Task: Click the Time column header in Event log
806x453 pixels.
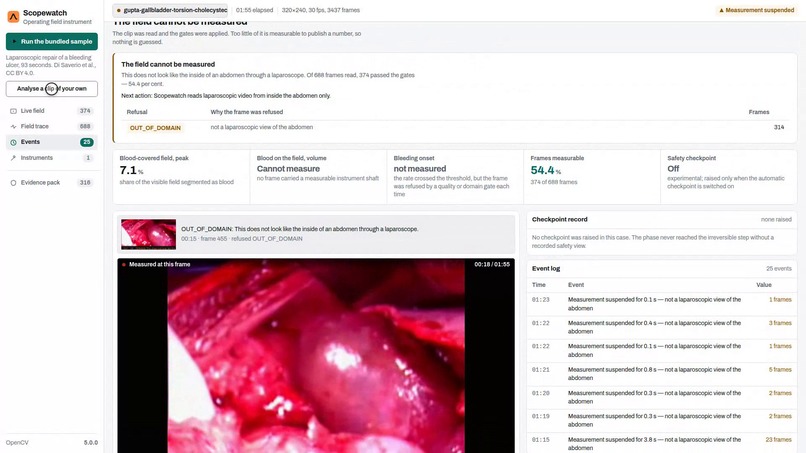Action: (x=538, y=285)
